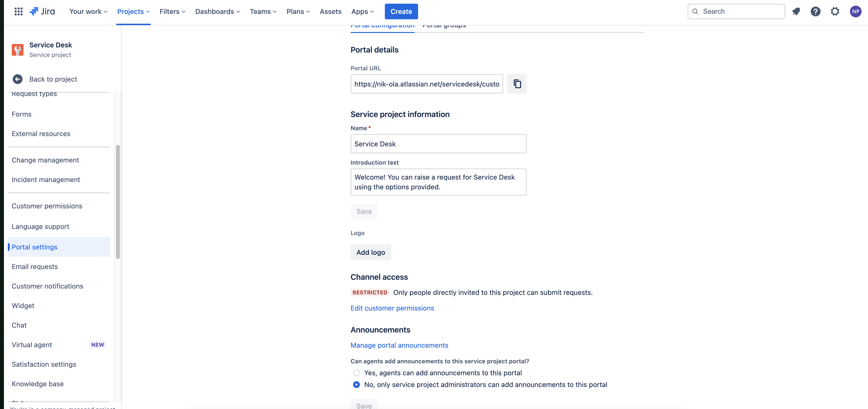Switch to the Portal groups tab

coord(444,25)
